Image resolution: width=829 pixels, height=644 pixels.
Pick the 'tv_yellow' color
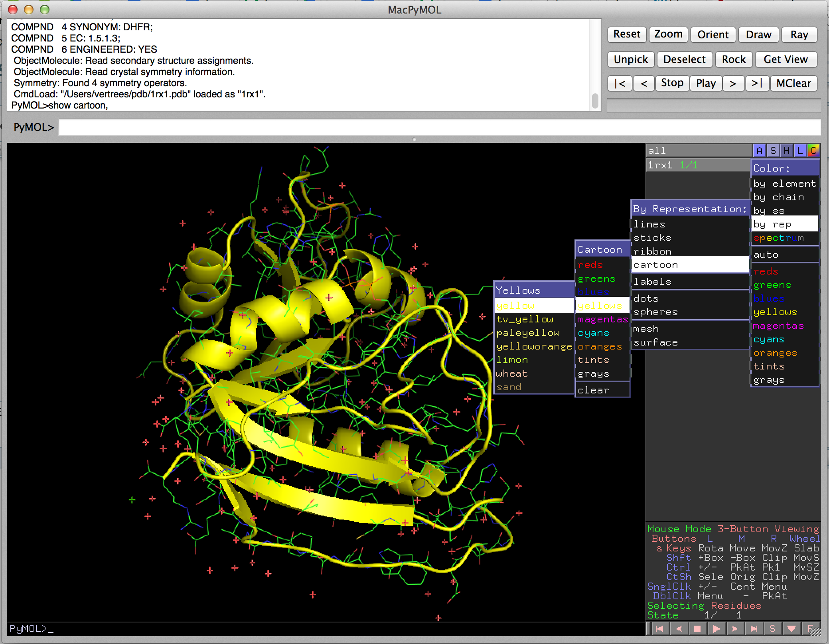[x=534, y=319]
